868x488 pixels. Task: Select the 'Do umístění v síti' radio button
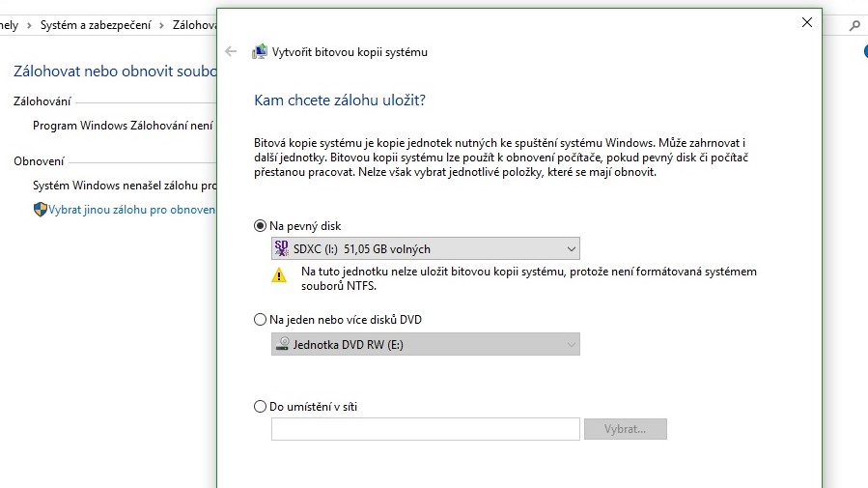260,407
